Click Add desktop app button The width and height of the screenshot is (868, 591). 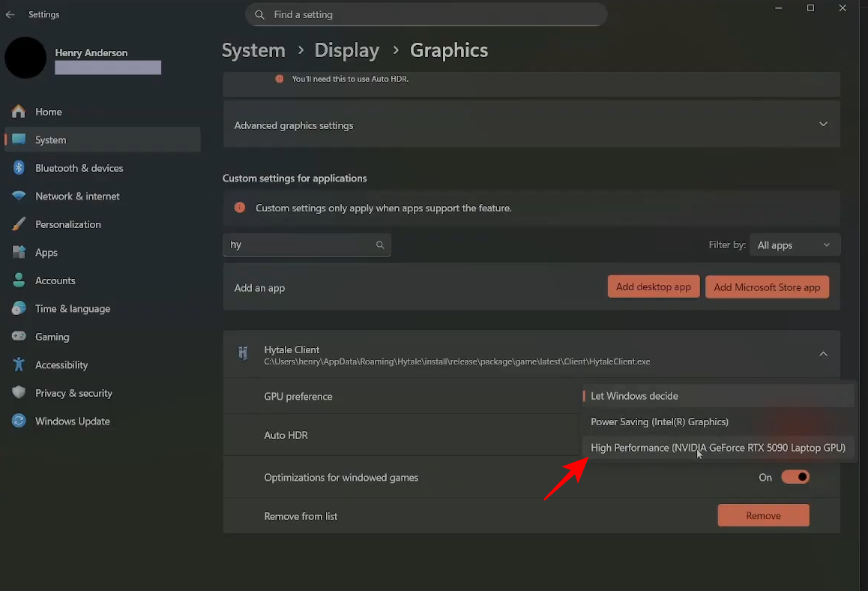[x=653, y=287]
